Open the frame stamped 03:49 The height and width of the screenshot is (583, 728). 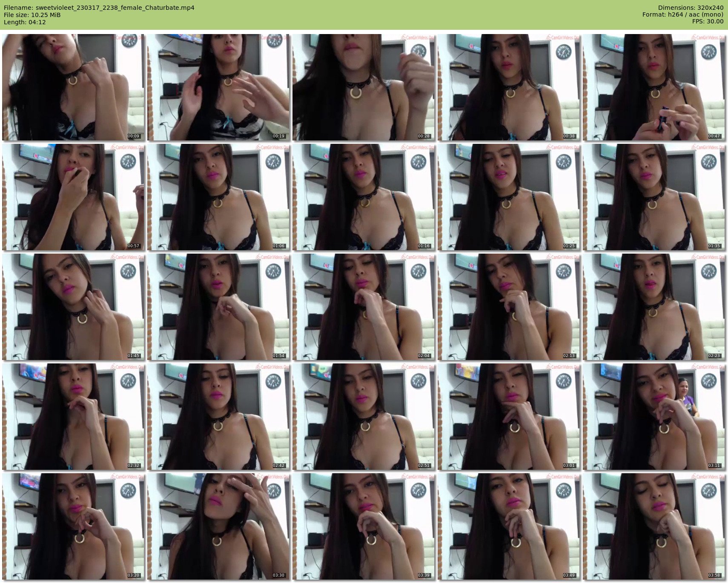tap(509, 526)
